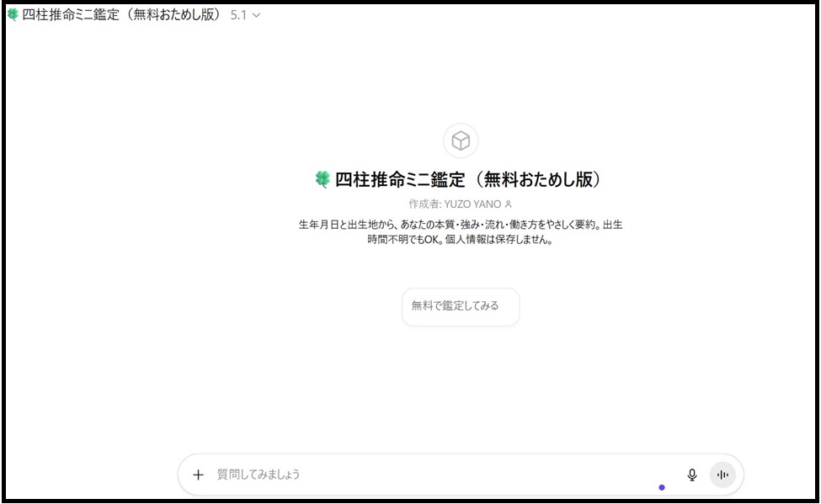Open the 5.1 model version selector

click(239, 15)
